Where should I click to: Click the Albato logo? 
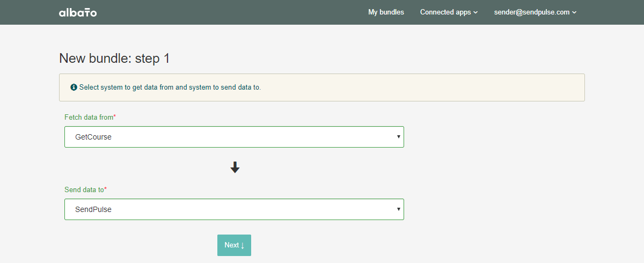(x=78, y=12)
